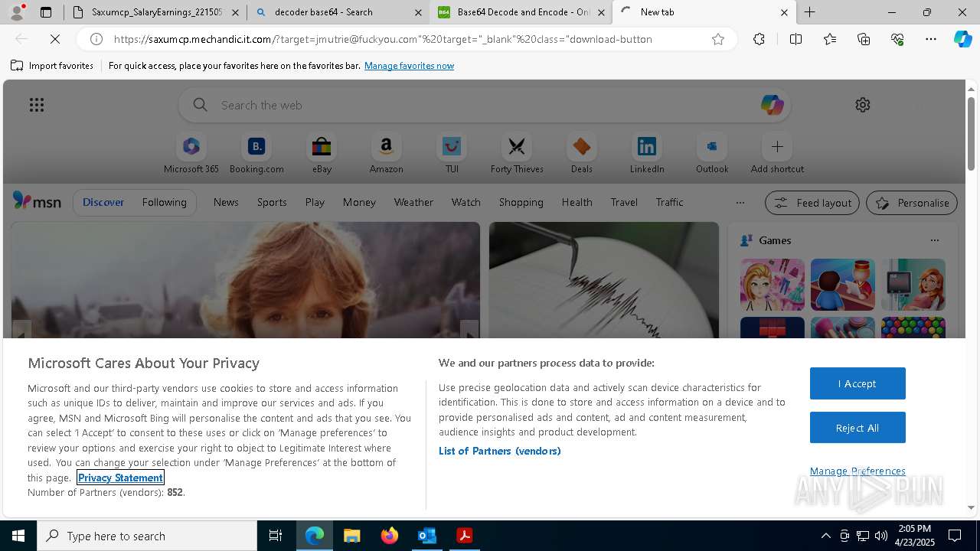Open the TUI shortcut

pos(452,153)
